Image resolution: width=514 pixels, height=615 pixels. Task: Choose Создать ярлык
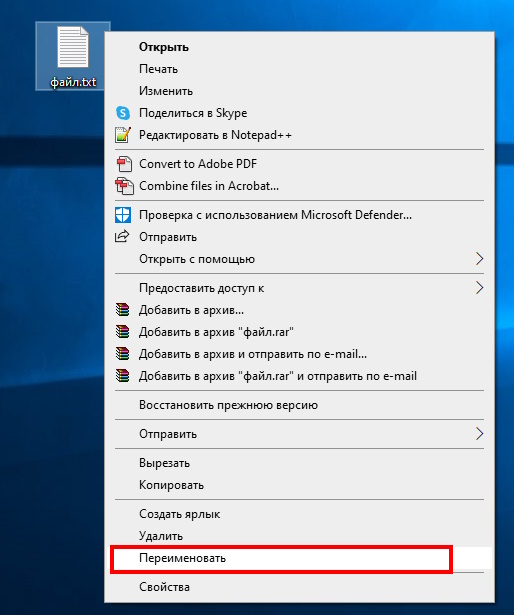click(299, 514)
